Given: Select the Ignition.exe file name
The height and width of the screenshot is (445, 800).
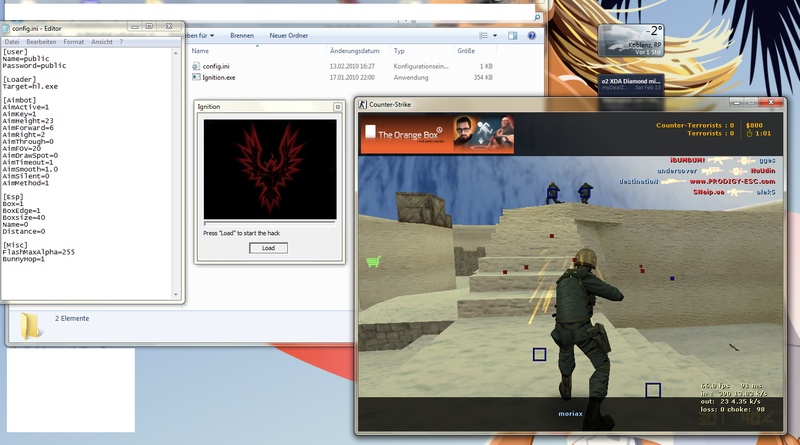Looking at the screenshot, I should [219, 78].
